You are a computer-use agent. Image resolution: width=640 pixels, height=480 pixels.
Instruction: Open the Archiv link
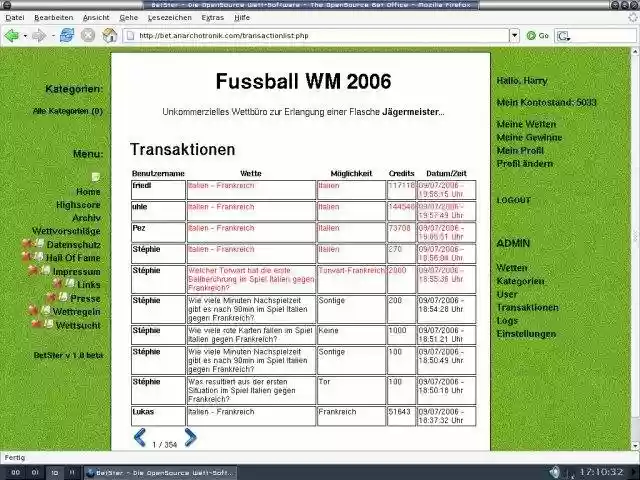coord(86,218)
